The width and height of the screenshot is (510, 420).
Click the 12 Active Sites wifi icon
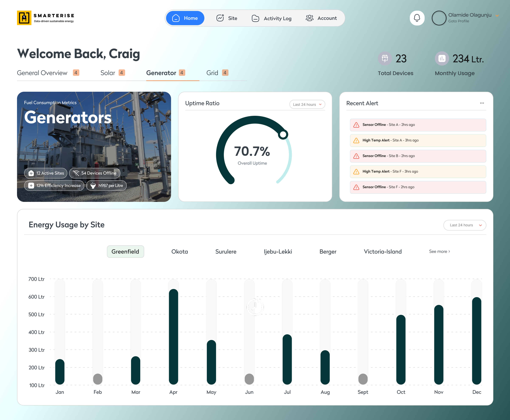point(31,173)
